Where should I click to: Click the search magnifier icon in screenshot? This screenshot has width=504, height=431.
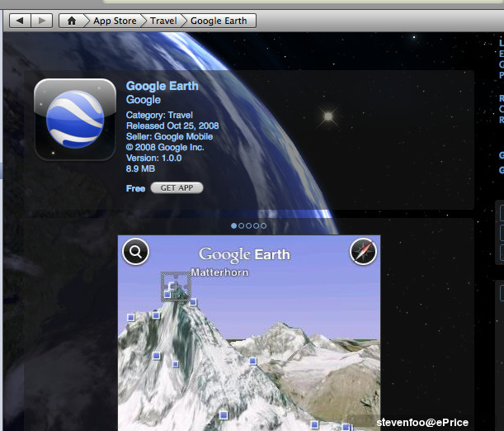pyautogui.click(x=135, y=252)
